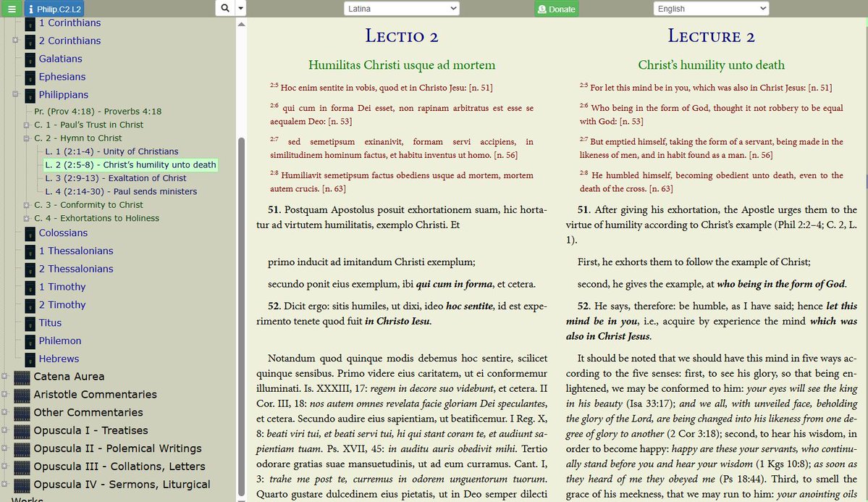Click the Philippians book icon

tap(30, 96)
